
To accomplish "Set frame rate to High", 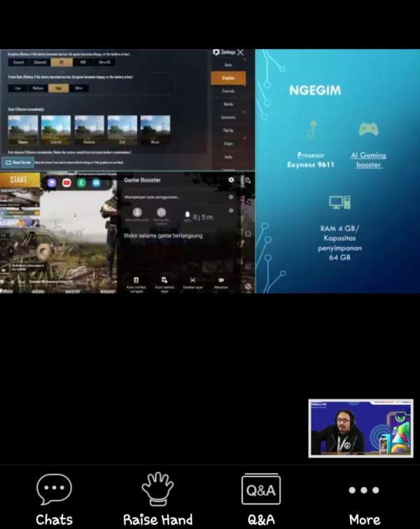I will (x=58, y=88).
